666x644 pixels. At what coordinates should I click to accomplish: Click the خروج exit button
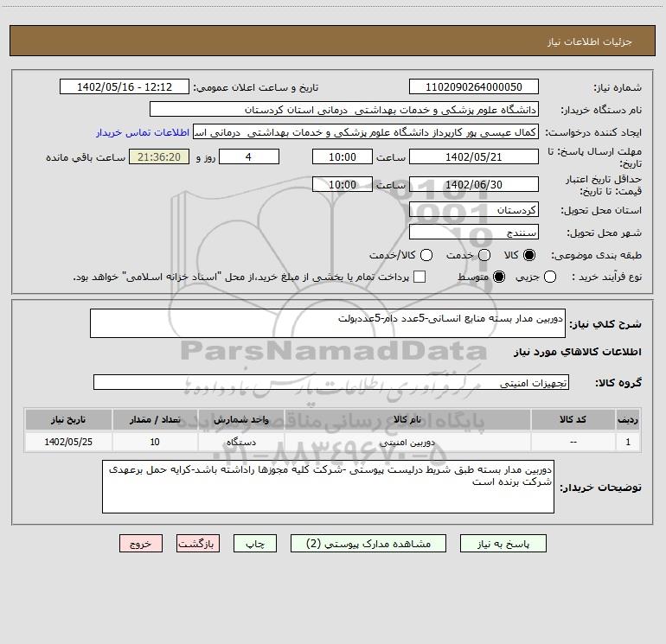[x=141, y=544]
